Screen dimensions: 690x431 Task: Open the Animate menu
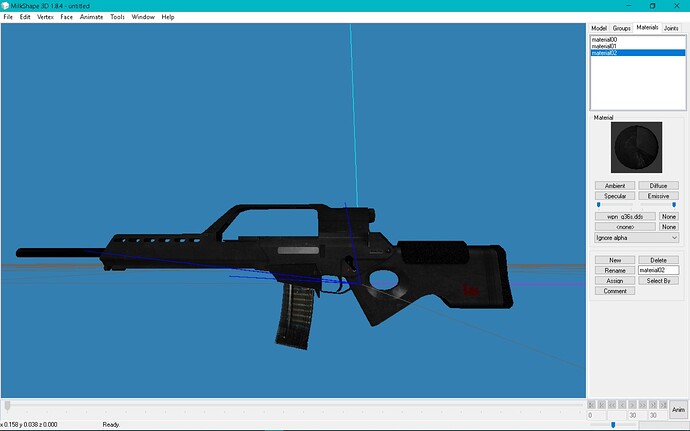[91, 17]
